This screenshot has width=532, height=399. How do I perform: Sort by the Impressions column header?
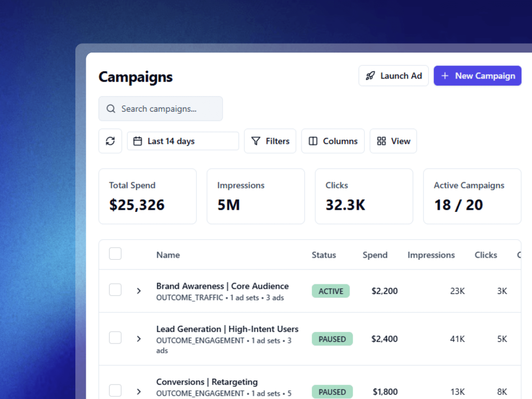[431, 255]
